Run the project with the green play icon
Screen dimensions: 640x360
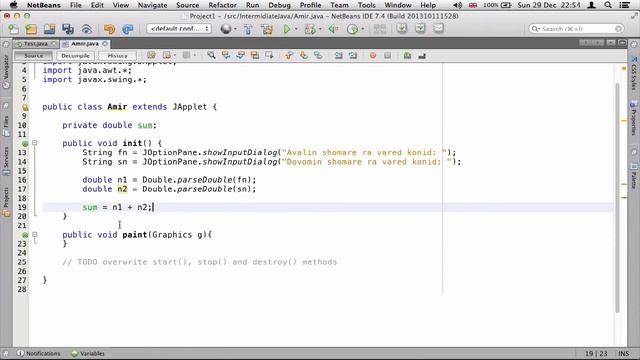click(287, 29)
